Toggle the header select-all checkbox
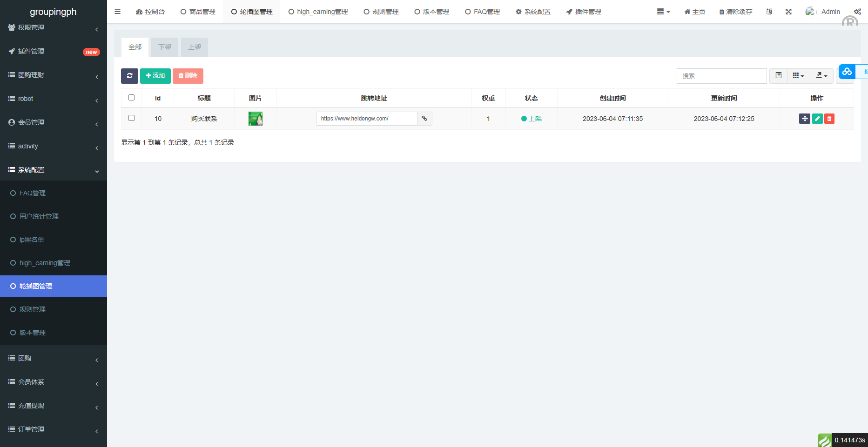The image size is (868, 447). pyautogui.click(x=131, y=98)
